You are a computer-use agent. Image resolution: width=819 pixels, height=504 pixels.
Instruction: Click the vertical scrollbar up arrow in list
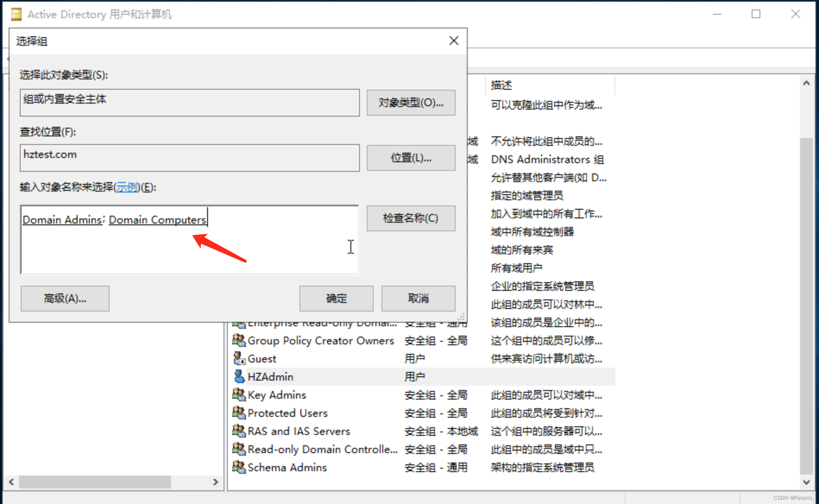pyautogui.click(x=806, y=83)
